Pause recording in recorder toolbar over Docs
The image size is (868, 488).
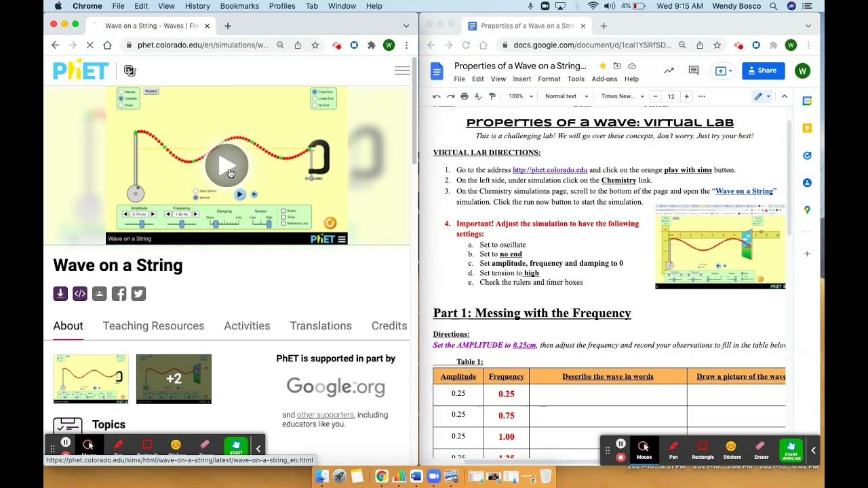pyautogui.click(x=620, y=443)
